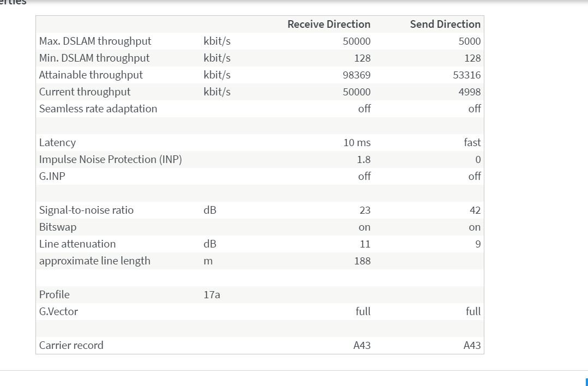
Task: Click the Profile value 17a
Action: click(x=212, y=294)
